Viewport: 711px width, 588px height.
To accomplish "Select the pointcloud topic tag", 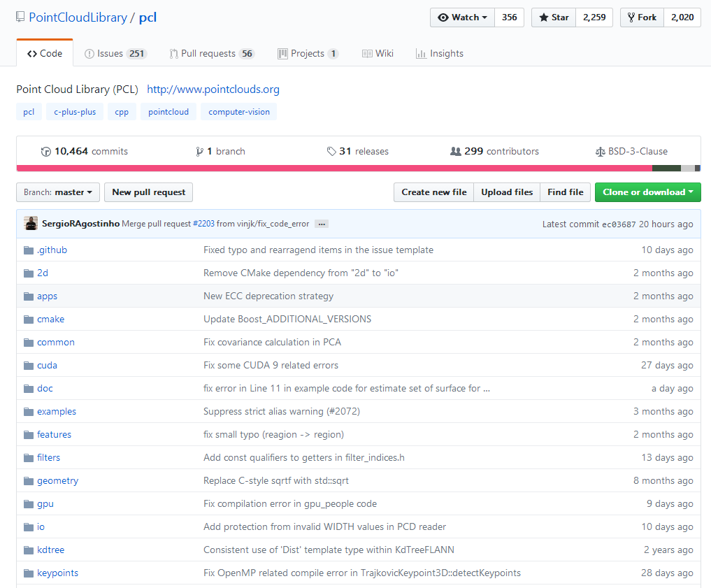I will click(168, 112).
